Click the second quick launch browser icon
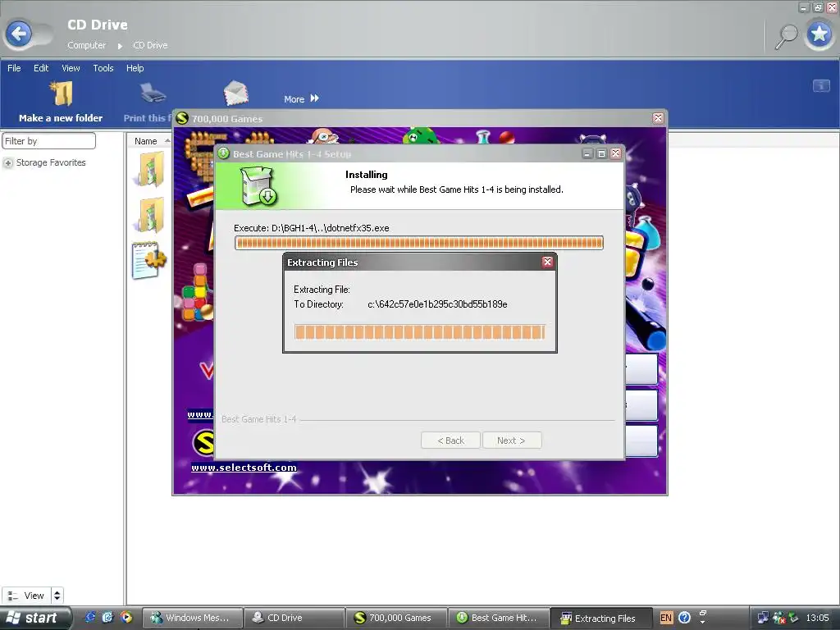This screenshot has width=840, height=630. click(x=108, y=617)
